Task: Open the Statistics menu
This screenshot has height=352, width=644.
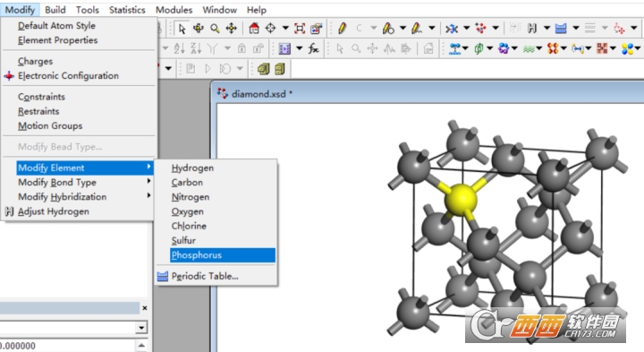Action: tap(127, 10)
